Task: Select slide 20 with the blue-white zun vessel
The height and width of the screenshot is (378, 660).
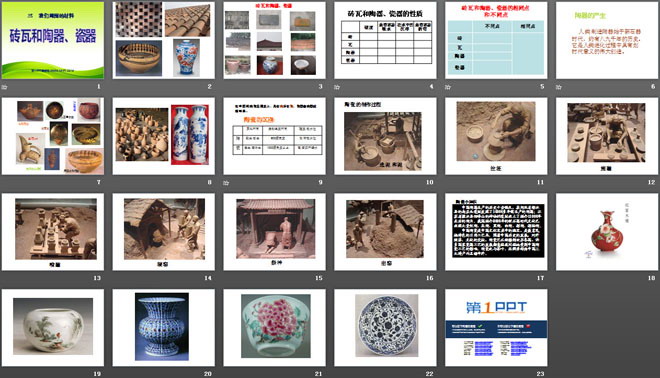Action: click(164, 327)
